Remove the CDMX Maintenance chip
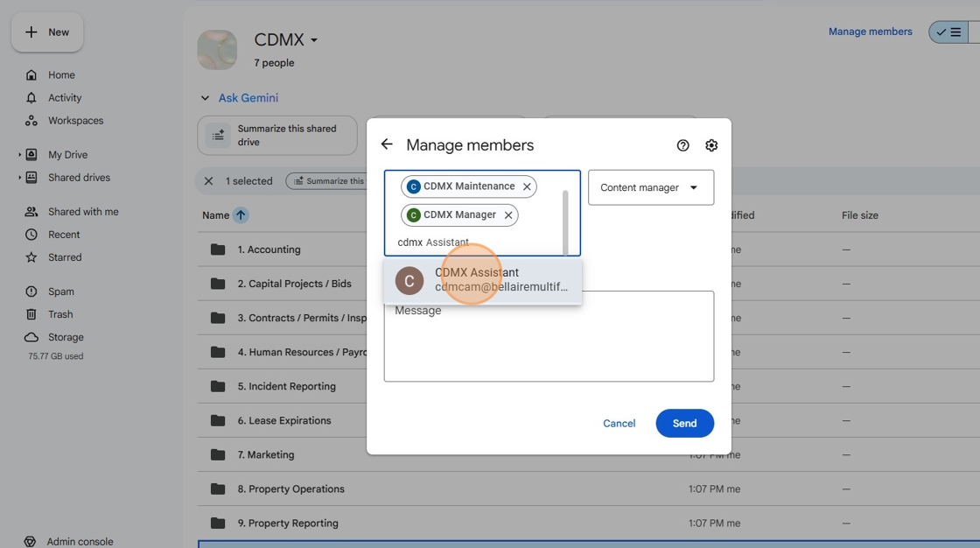 (527, 186)
